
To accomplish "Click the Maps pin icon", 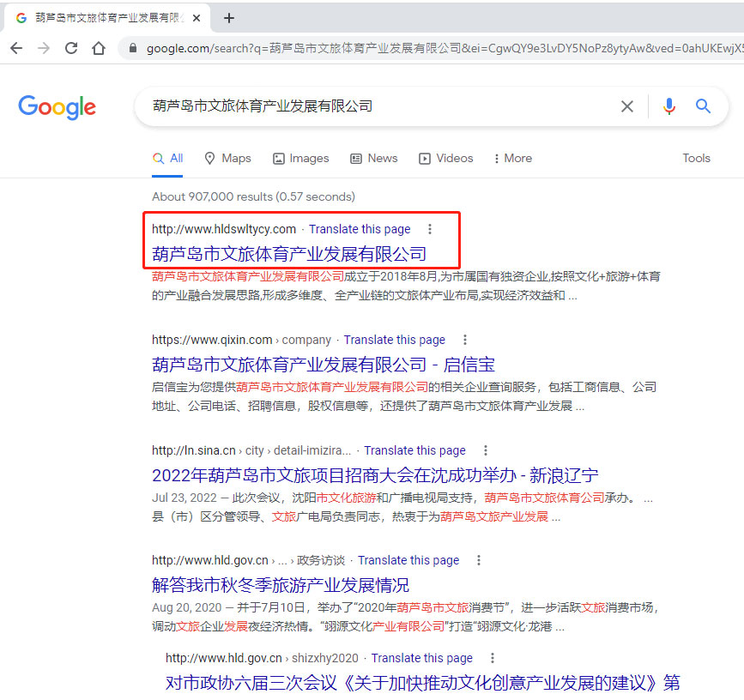I will [209, 158].
